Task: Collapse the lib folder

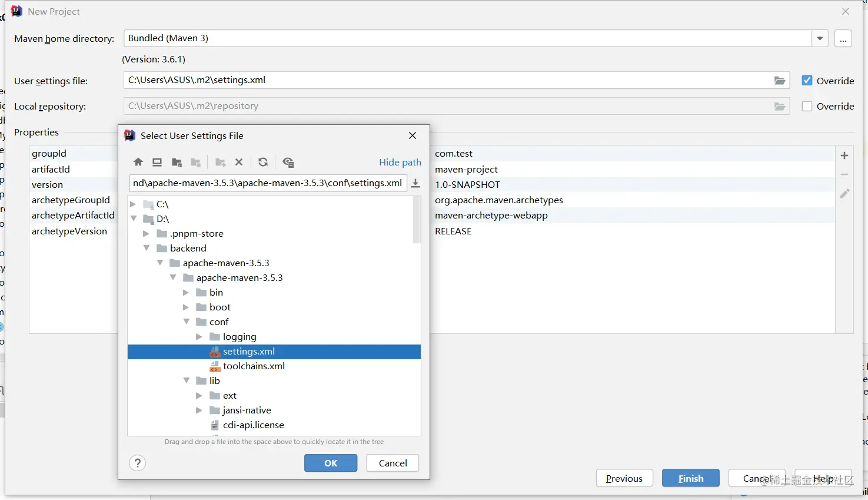Action: pos(186,381)
